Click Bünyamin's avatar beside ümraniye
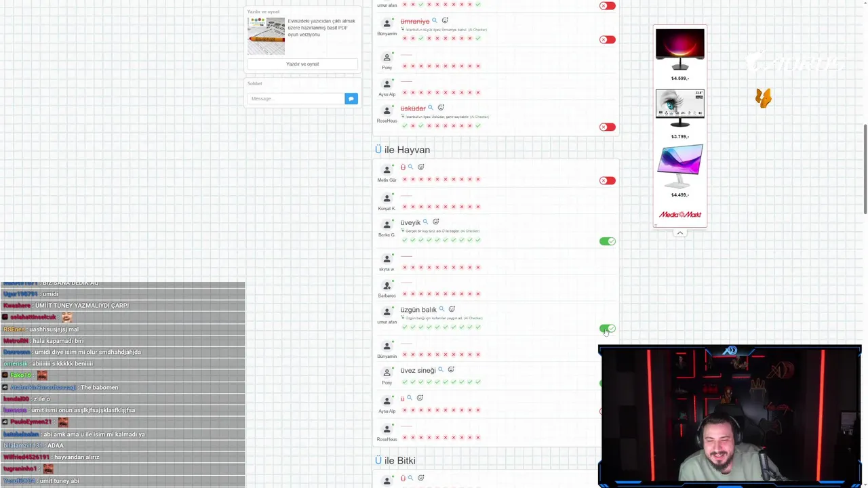The image size is (868, 488). (x=387, y=24)
